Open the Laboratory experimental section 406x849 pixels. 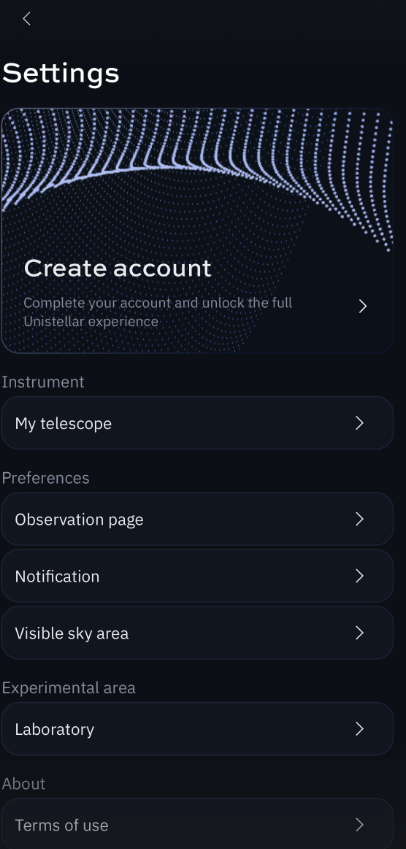tap(197, 729)
